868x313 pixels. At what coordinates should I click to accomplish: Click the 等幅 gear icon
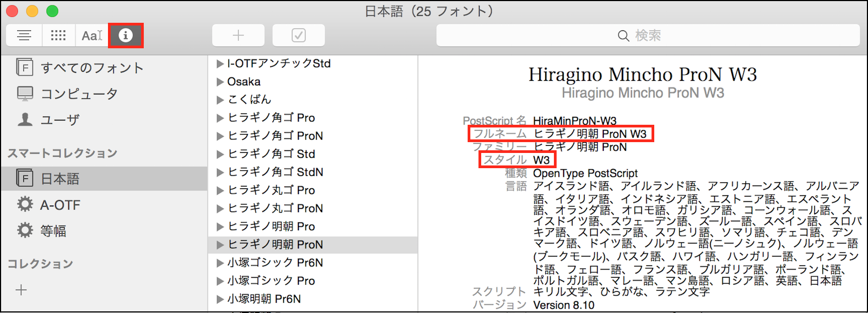coord(25,230)
